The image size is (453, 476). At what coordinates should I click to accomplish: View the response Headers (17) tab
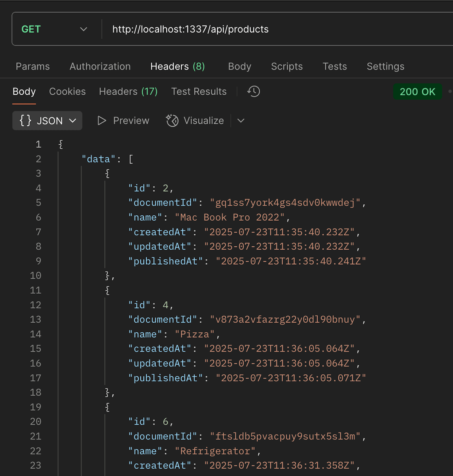[x=128, y=91]
